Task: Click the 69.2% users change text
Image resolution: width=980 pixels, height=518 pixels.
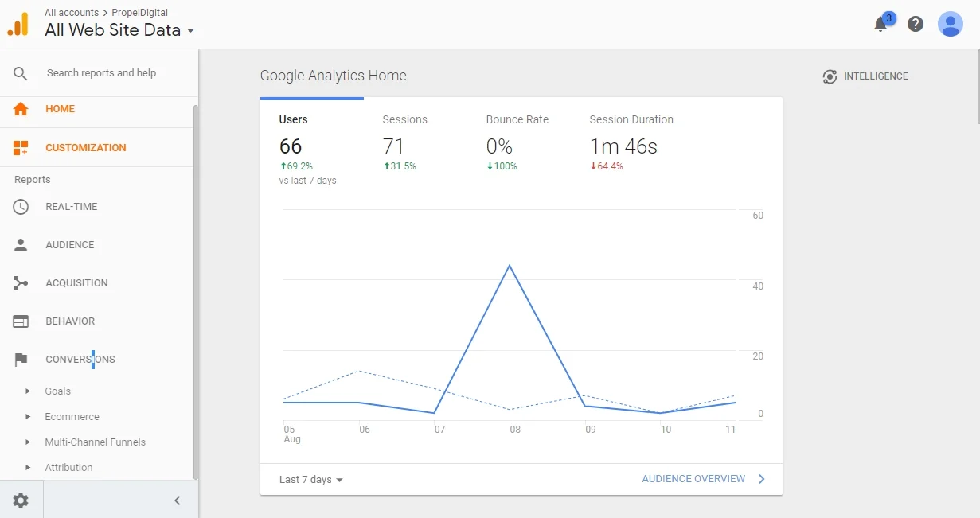Action: [x=296, y=166]
